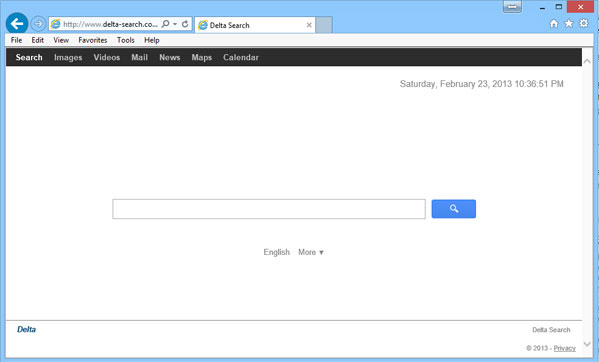Viewport: 599px width, 362px height.
Task: Select Search in the black navigation bar
Action: pos(29,57)
